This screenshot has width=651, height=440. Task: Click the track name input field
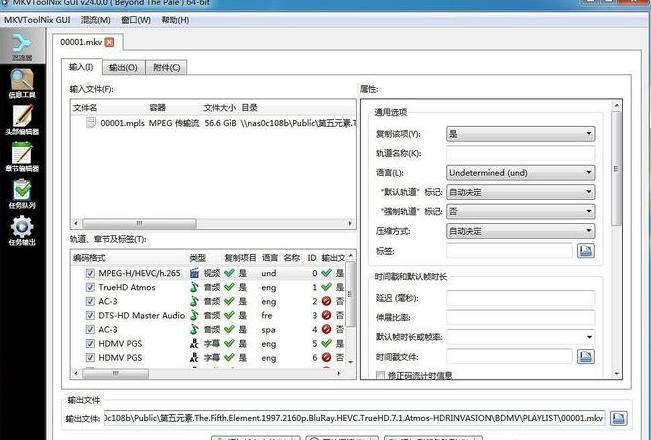coord(521,154)
